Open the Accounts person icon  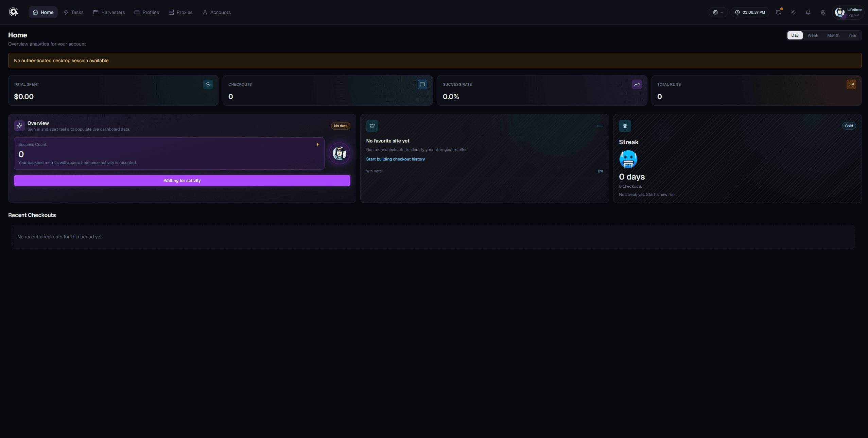(x=205, y=12)
